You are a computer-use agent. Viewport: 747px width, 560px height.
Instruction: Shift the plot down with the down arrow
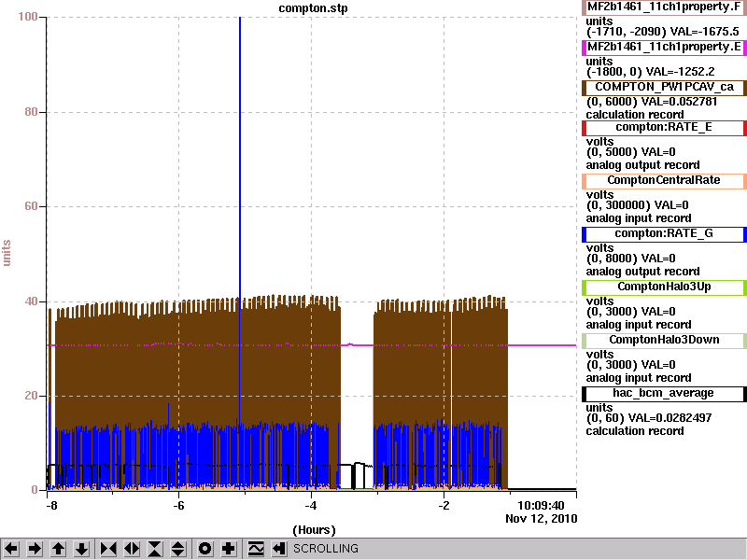pyautogui.click(x=82, y=549)
